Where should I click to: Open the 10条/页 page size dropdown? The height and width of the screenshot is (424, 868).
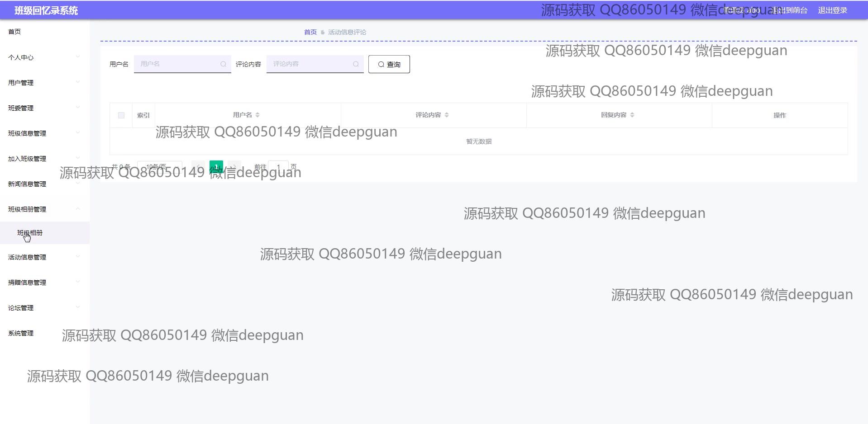[159, 167]
